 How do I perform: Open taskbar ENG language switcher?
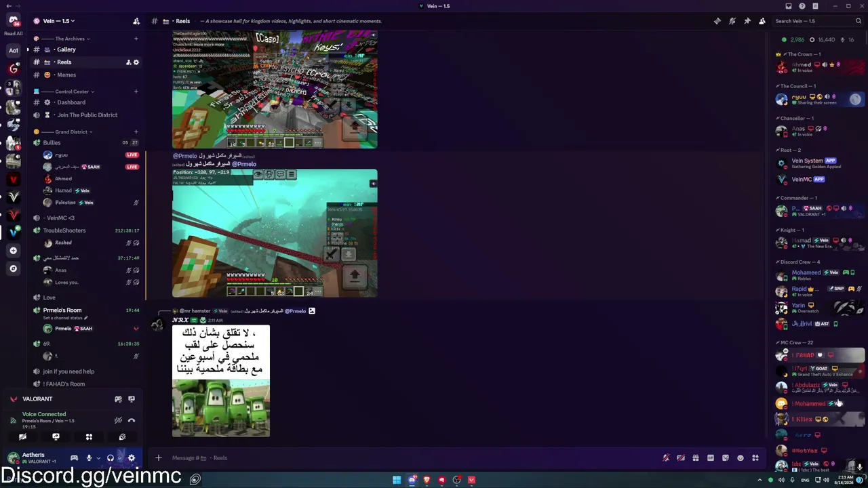point(805,481)
